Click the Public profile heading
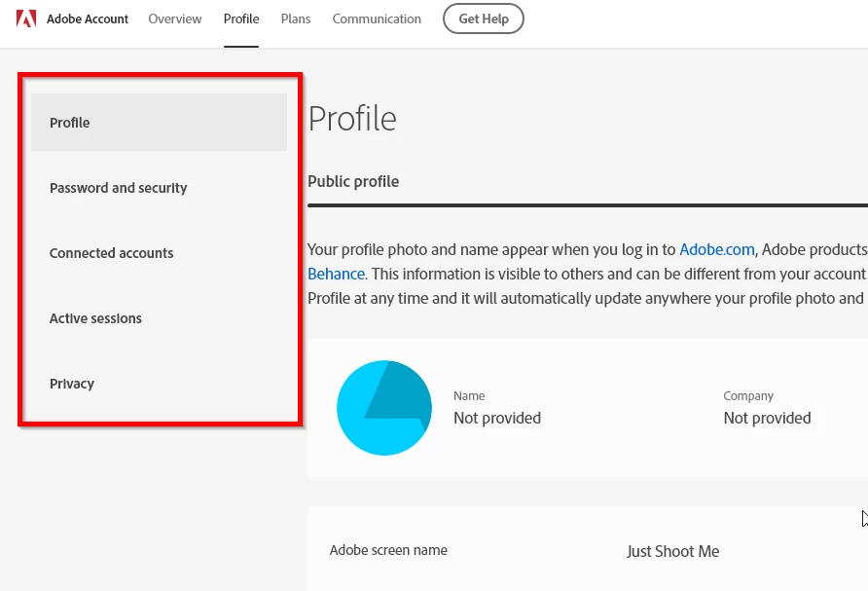 coord(353,182)
